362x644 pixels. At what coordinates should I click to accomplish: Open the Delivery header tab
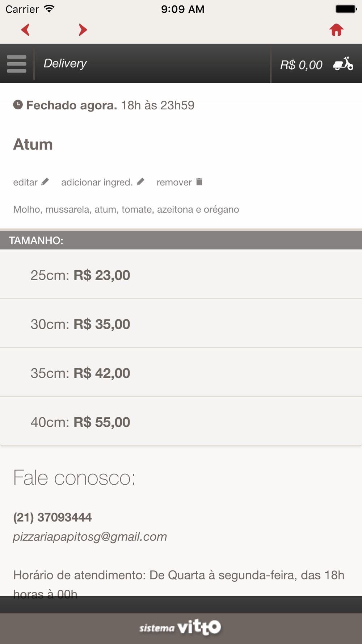tap(65, 63)
